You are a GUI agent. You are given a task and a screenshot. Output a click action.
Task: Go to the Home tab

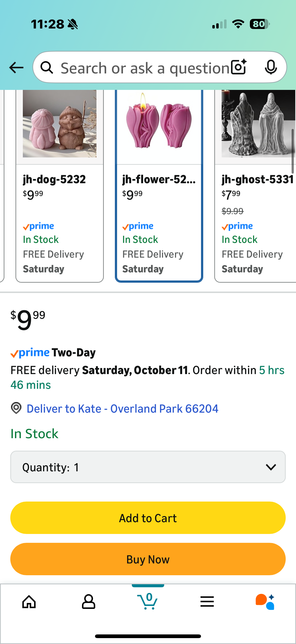coord(29,601)
